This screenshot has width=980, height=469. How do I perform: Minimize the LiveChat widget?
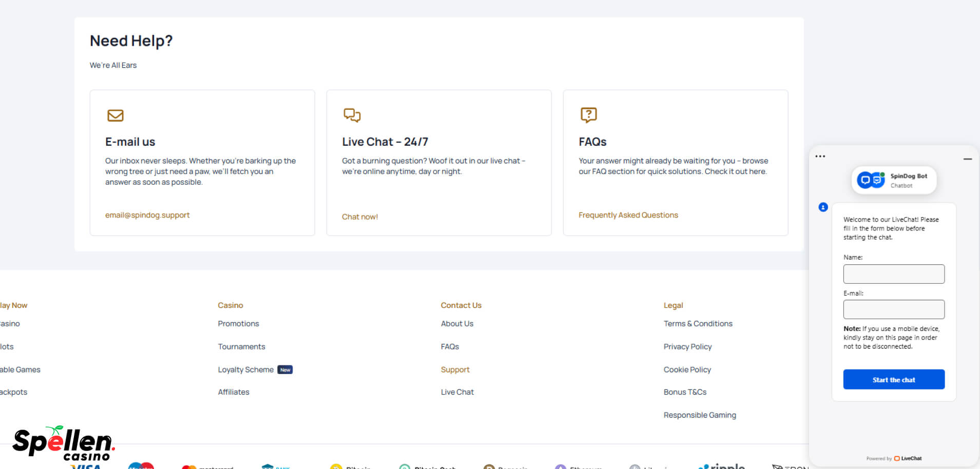point(967,159)
